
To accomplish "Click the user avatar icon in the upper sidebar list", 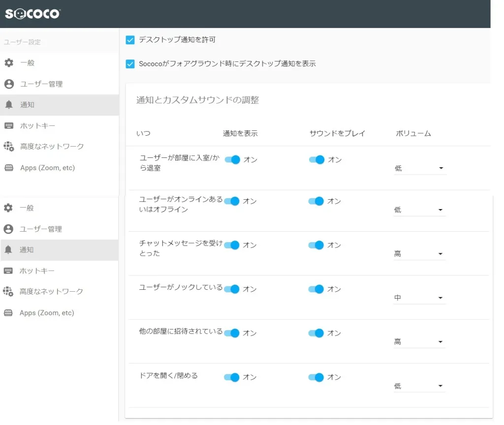I will click(x=9, y=84).
